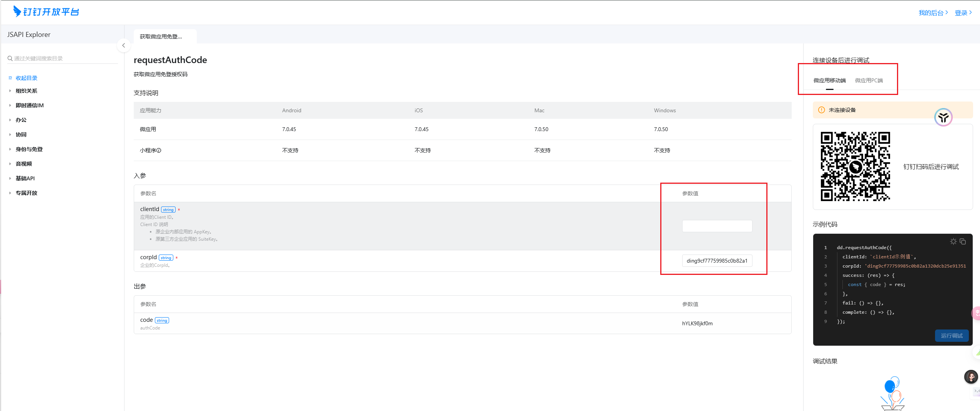The height and width of the screenshot is (411, 980).
Task: Click the info icon beside 小程序
Action: point(159,150)
